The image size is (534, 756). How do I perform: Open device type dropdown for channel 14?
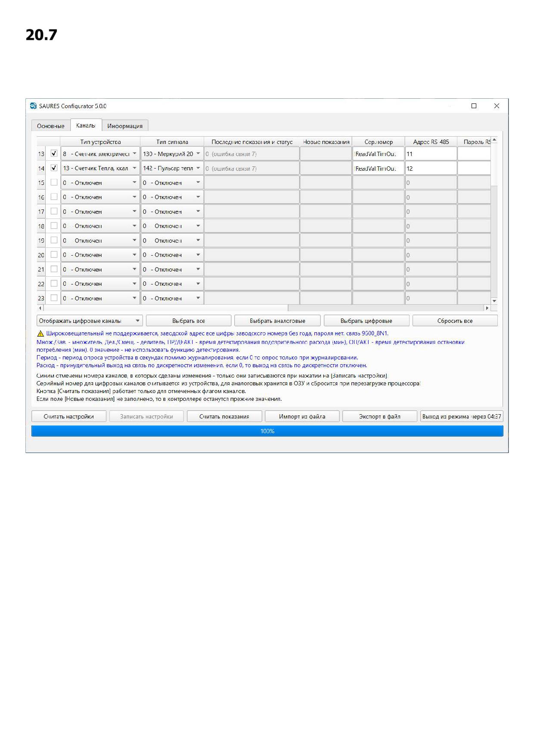100,168
